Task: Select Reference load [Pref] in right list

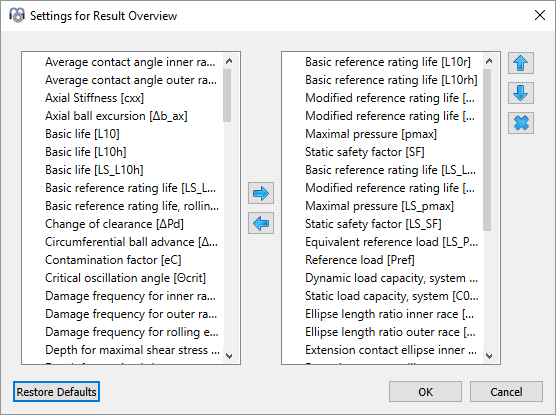Action: click(x=360, y=260)
